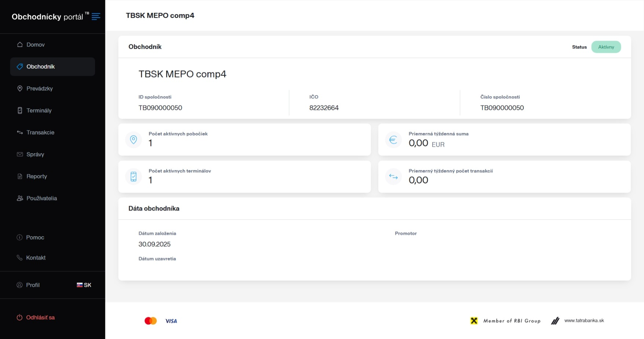644x339 pixels.
Task: Click the location pin icon for active branches
Action: click(134, 140)
